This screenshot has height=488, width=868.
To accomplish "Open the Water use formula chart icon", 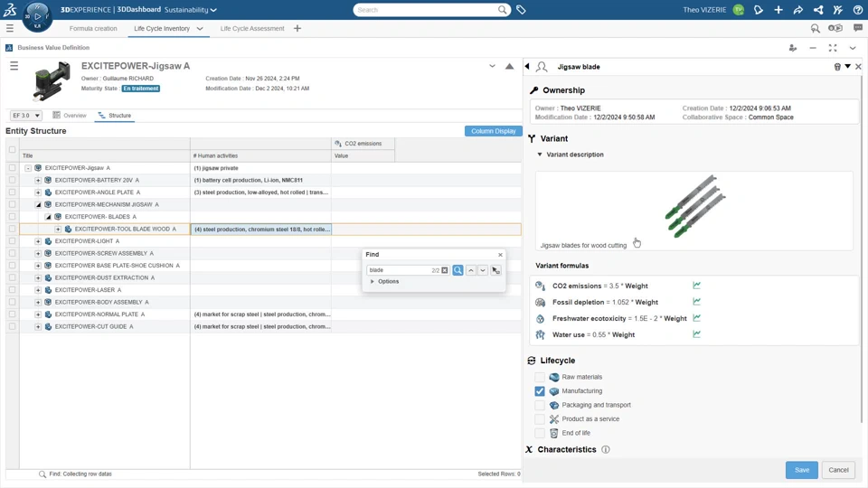I will (696, 333).
